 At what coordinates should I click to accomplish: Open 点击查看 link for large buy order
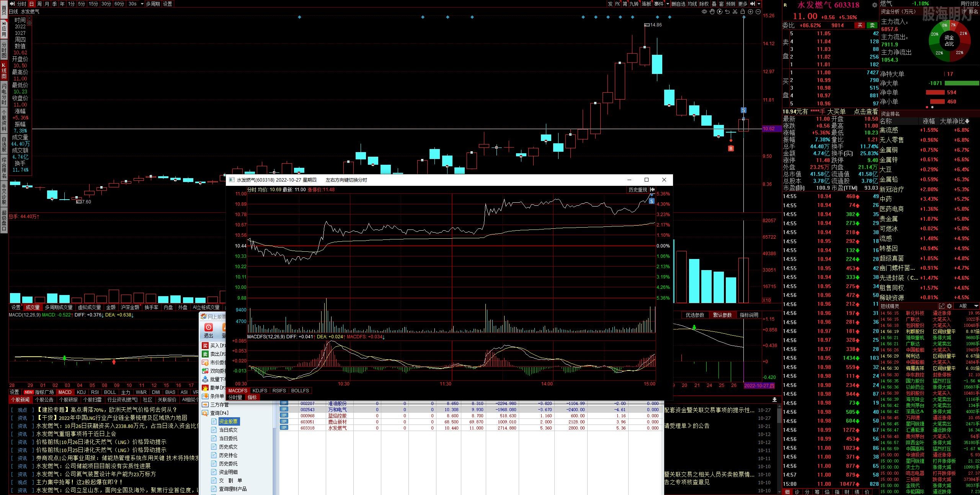(x=866, y=111)
